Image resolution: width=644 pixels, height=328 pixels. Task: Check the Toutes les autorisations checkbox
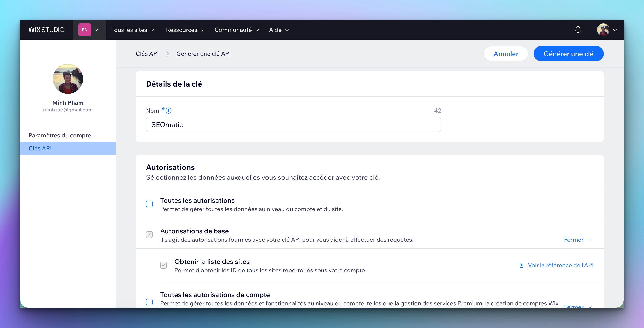pyautogui.click(x=149, y=204)
